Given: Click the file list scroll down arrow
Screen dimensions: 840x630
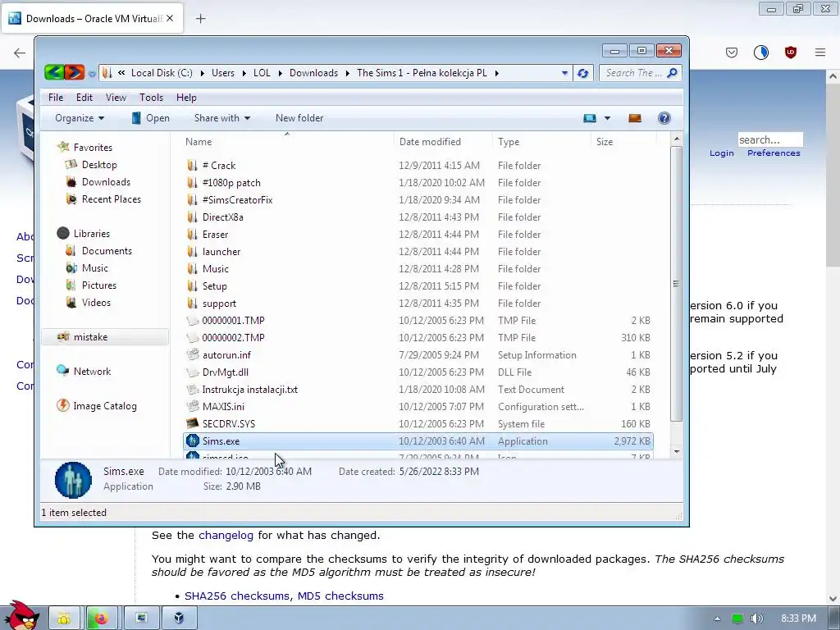Looking at the screenshot, I should pyautogui.click(x=676, y=452).
